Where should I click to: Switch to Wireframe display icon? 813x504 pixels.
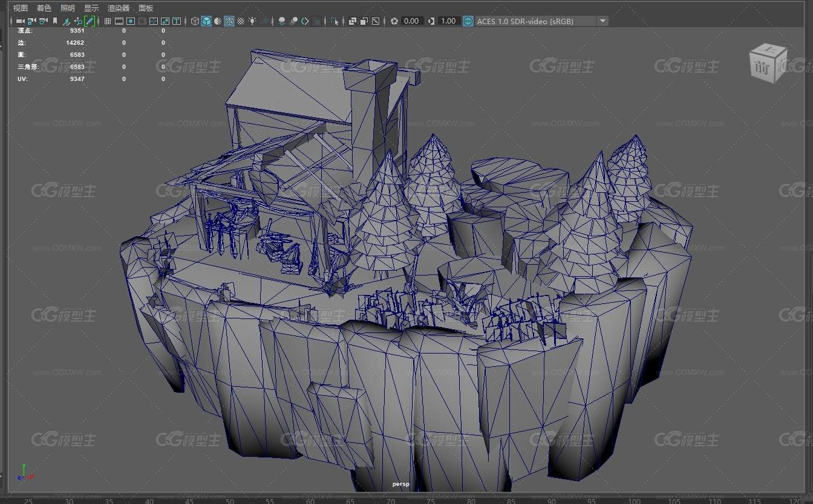[x=195, y=21]
